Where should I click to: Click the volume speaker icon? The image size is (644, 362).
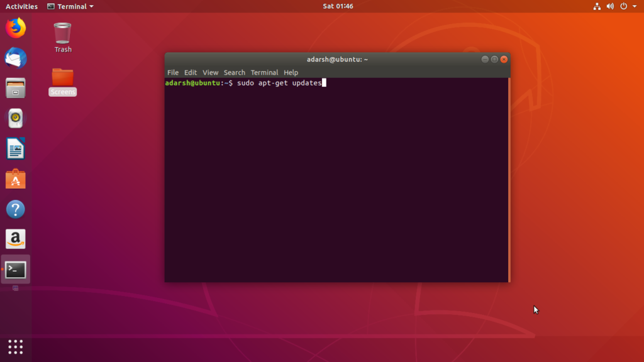610,6
